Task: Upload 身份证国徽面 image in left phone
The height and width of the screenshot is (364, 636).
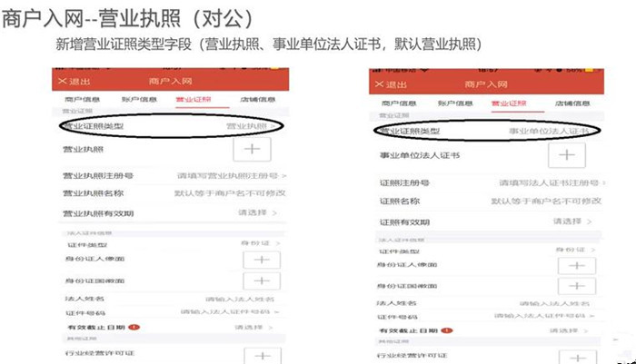Action: tap(262, 280)
